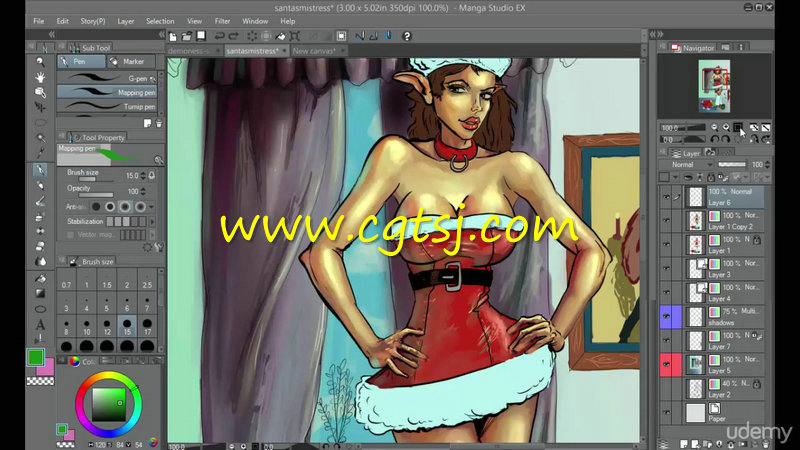
Task: Select the G-pen brush
Action: (107, 78)
